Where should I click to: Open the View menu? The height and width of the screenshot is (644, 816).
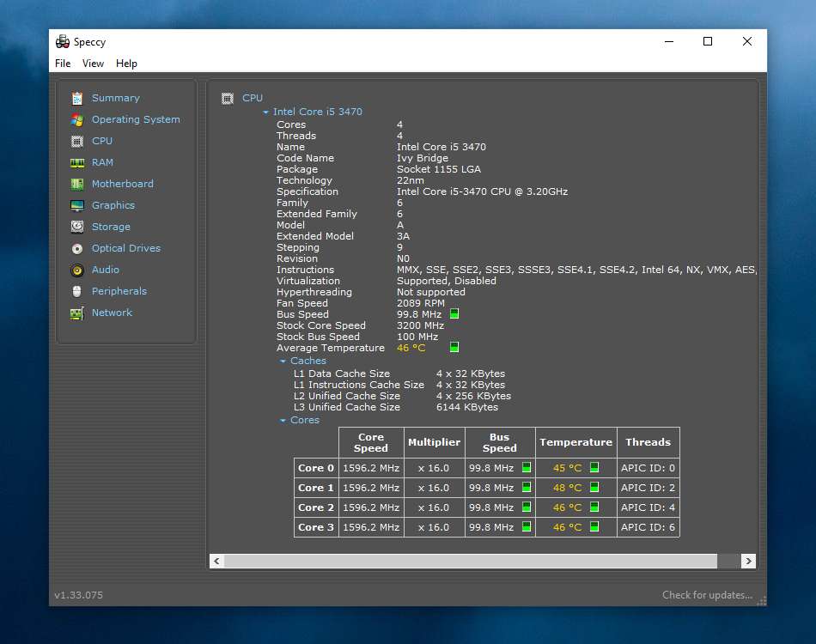pos(93,64)
